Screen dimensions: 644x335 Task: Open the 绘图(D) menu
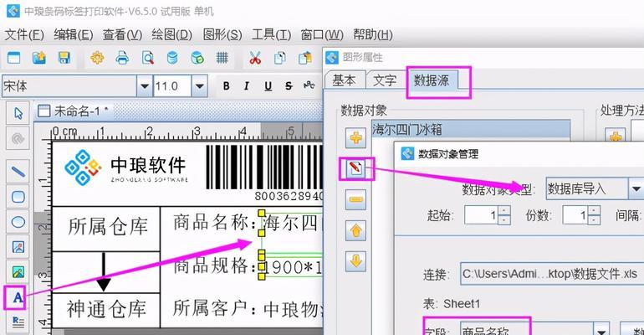(x=171, y=35)
